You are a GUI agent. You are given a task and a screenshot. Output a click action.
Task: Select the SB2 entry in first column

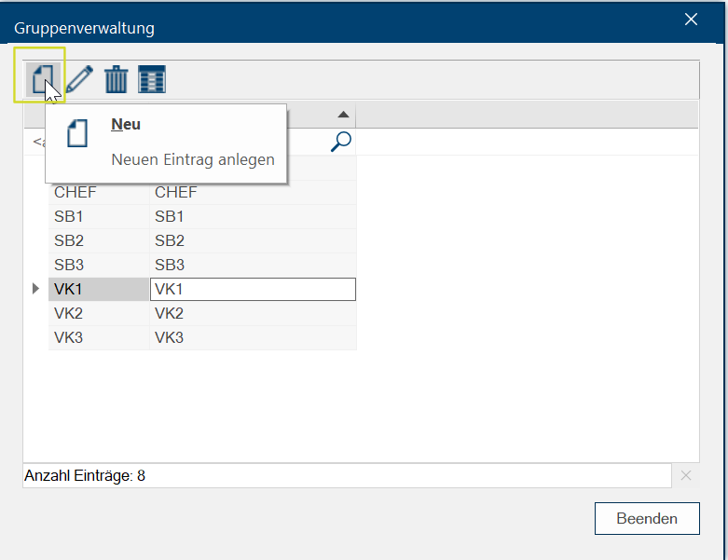point(68,241)
